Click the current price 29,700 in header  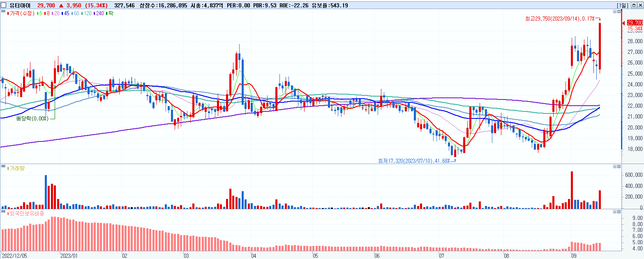coord(45,5)
